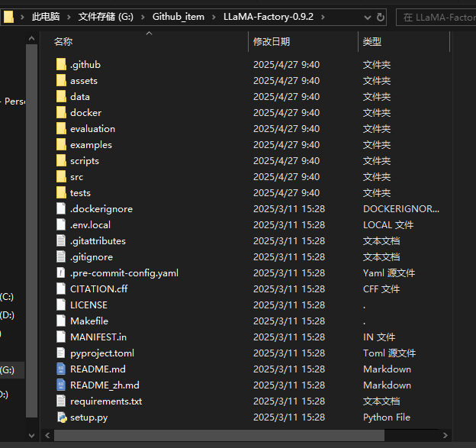Click the requirements.txt file icon

61,401
